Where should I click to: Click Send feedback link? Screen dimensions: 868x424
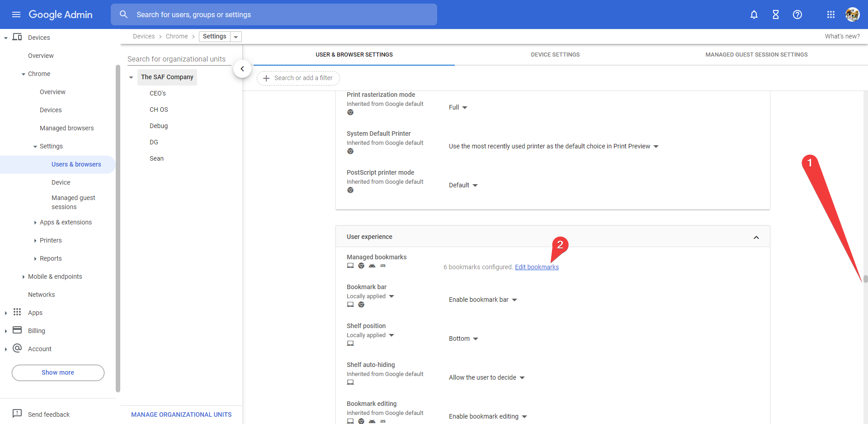pyautogui.click(x=49, y=414)
